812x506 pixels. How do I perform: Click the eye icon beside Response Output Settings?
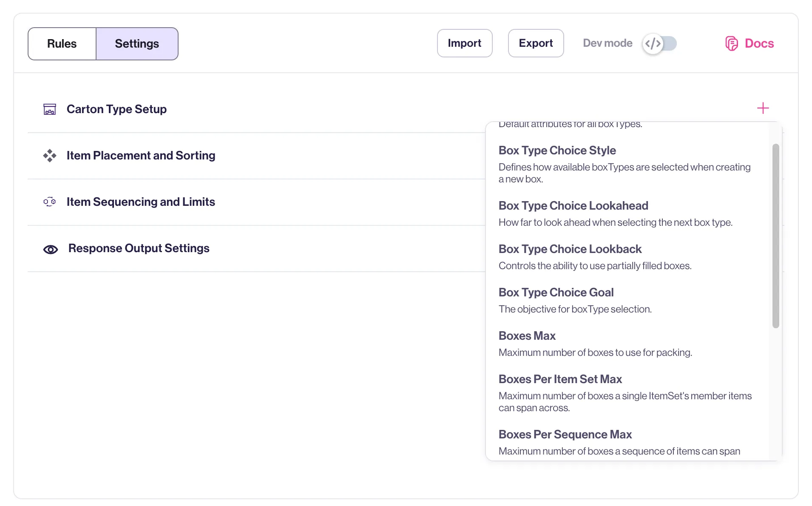(x=51, y=249)
